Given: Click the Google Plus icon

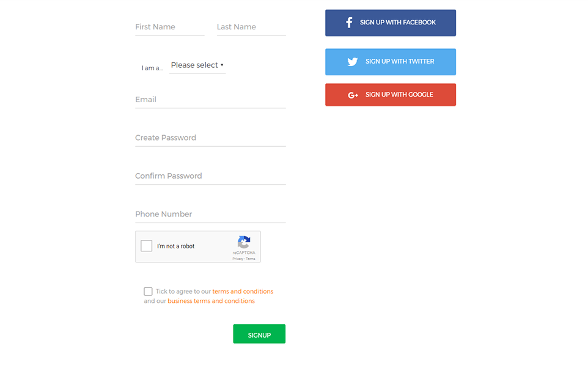Looking at the screenshot, I should pos(353,95).
